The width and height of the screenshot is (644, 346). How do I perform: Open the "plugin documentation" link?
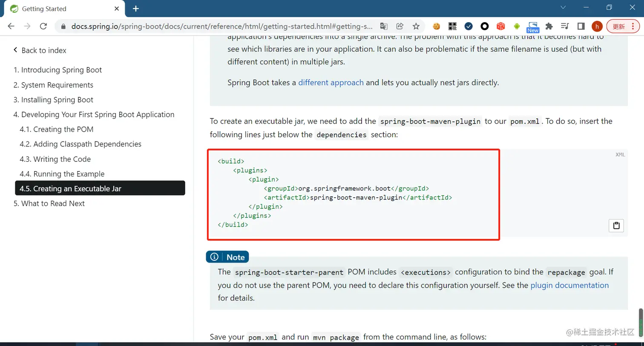tap(569, 285)
